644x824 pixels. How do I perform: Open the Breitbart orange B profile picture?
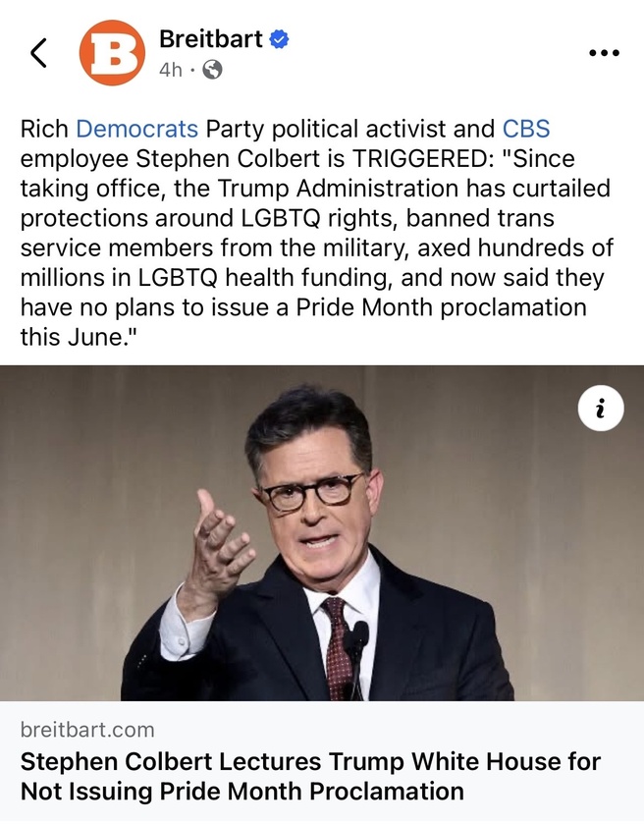pos(113,53)
